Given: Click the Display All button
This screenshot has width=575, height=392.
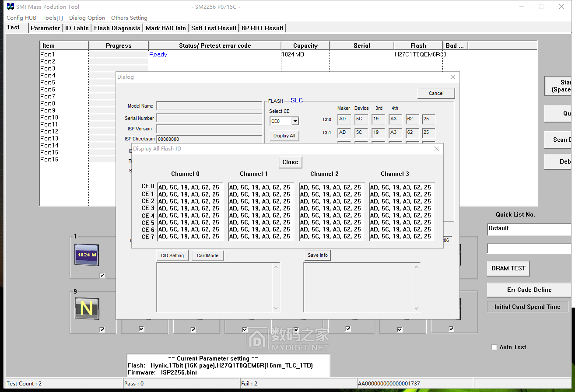Looking at the screenshot, I should (x=284, y=136).
